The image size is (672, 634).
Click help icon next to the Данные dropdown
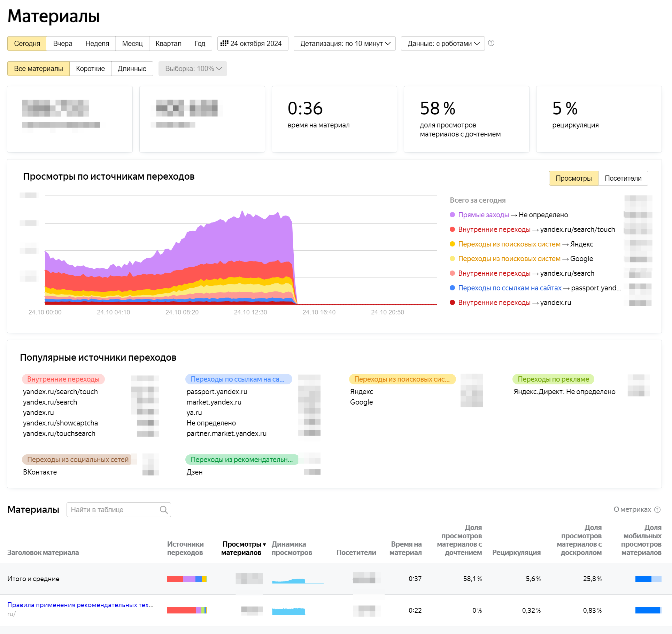tap(491, 43)
